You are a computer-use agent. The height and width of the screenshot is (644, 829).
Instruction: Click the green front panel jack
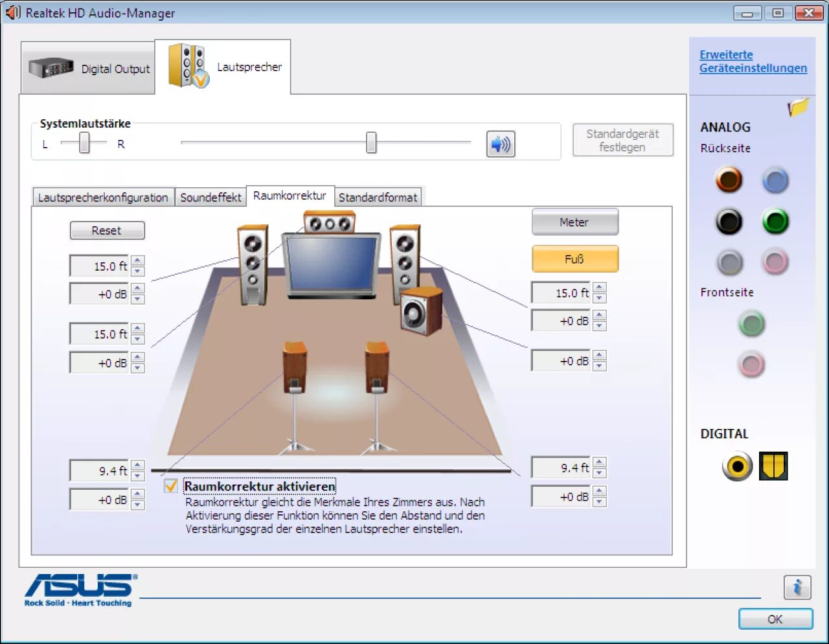pos(751,323)
